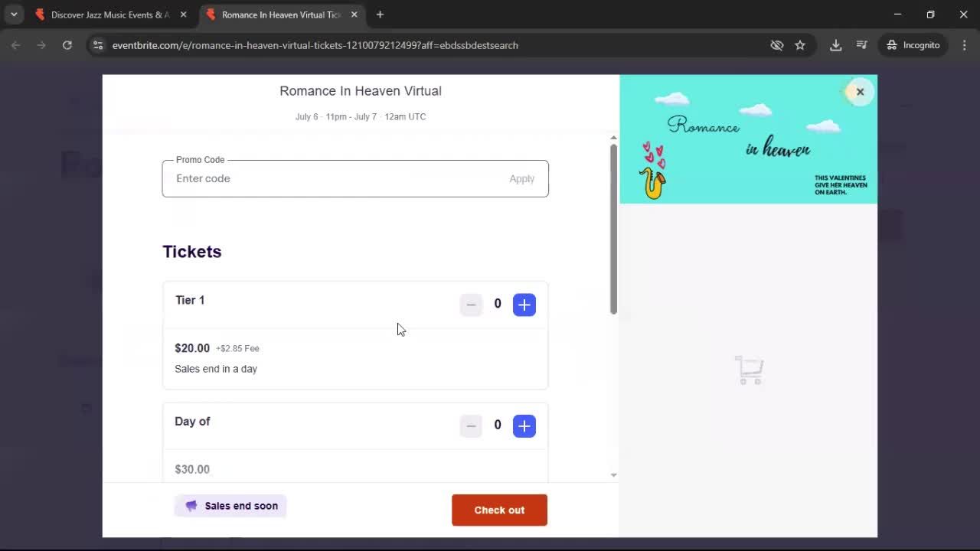Restore down the browser window
980x551 pixels.
[930, 15]
